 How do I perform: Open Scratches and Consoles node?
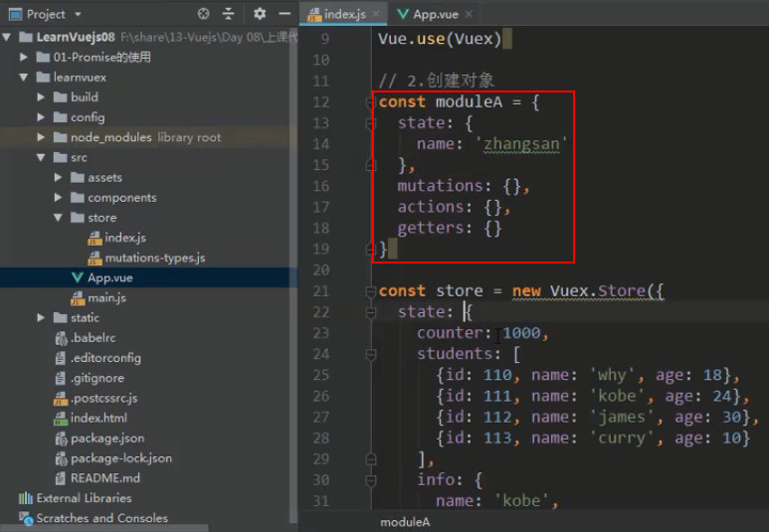102,518
